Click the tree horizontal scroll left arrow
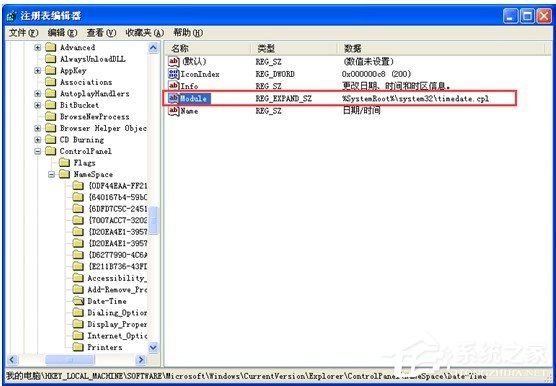 coord(12,360)
